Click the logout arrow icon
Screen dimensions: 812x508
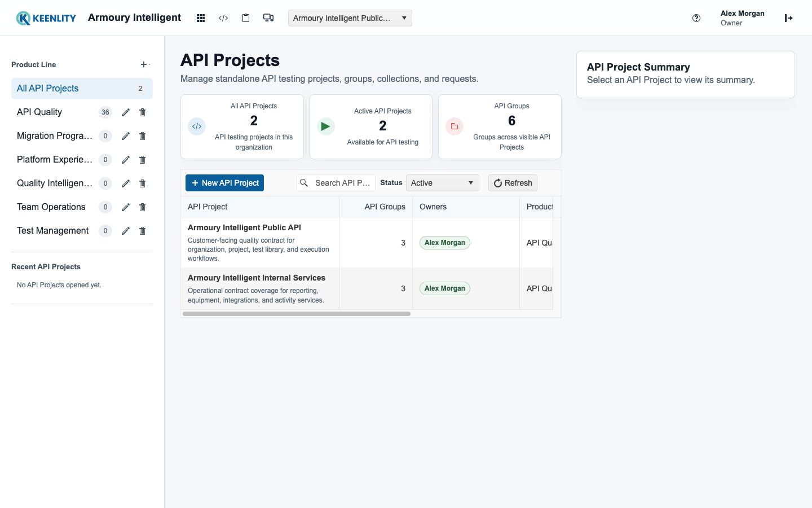point(789,18)
